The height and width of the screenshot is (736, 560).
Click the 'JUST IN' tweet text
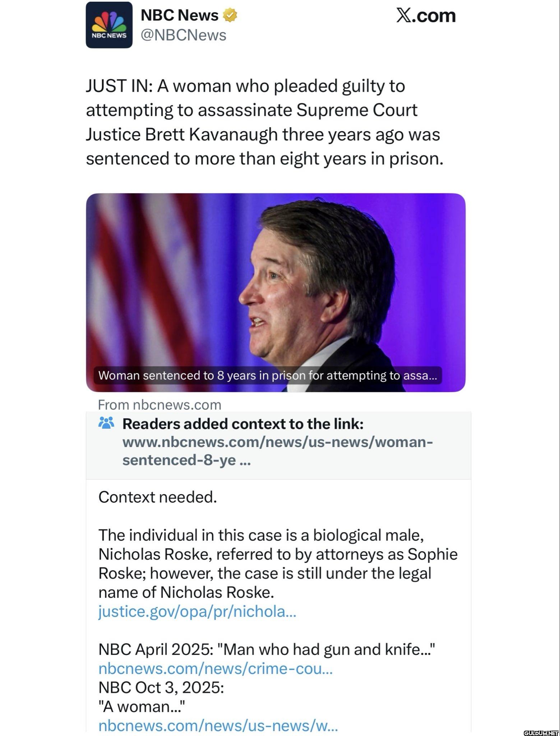[x=264, y=122]
